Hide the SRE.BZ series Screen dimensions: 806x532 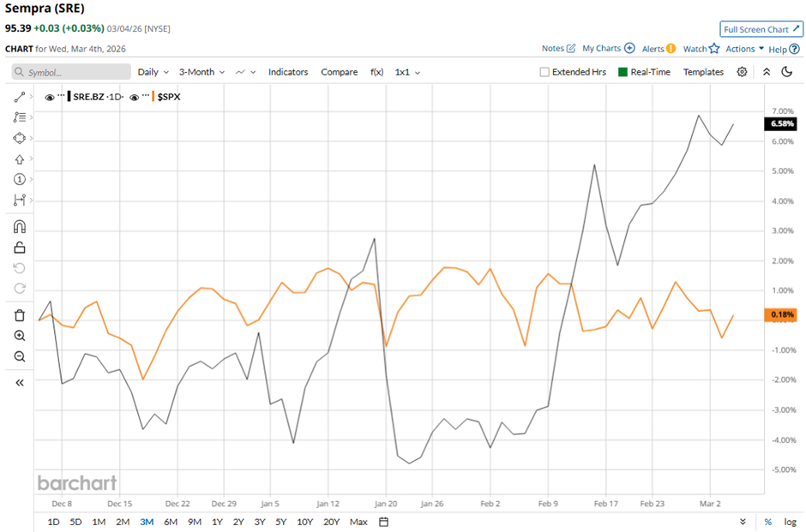pyautogui.click(x=50, y=97)
